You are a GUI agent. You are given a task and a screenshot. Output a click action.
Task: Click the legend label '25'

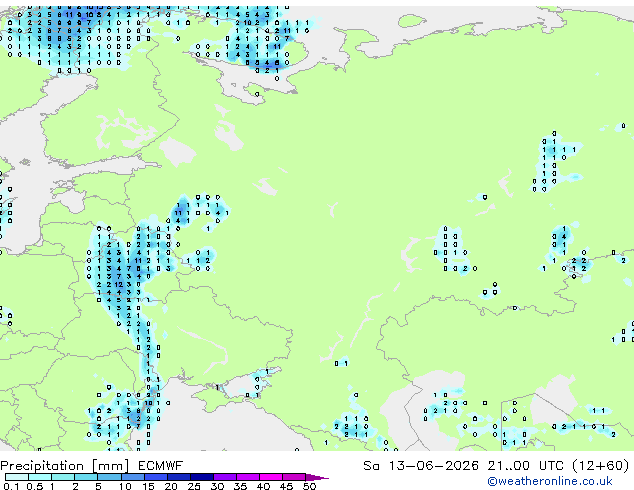194,486
